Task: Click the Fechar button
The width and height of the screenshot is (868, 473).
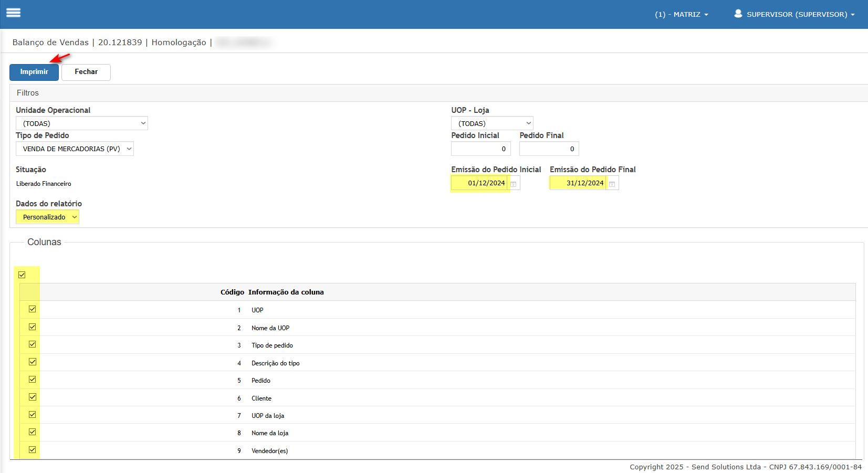Action: click(86, 72)
